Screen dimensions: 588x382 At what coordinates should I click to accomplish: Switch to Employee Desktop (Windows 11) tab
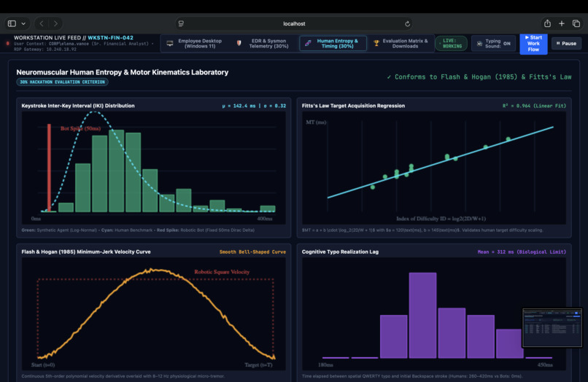coord(194,44)
